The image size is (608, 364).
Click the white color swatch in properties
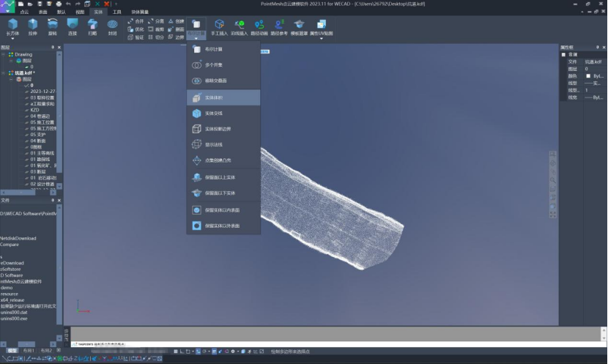(587, 76)
